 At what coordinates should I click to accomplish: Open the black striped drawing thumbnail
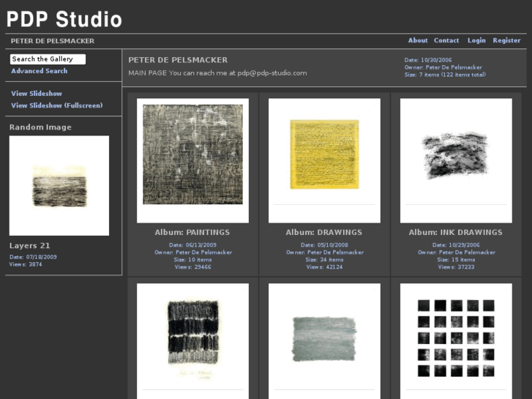click(192, 341)
